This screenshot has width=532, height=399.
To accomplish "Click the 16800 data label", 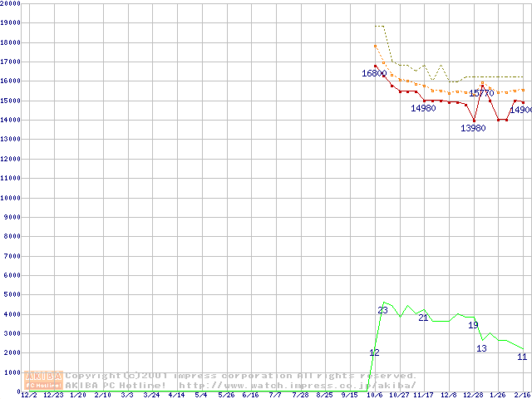I will tap(374, 74).
